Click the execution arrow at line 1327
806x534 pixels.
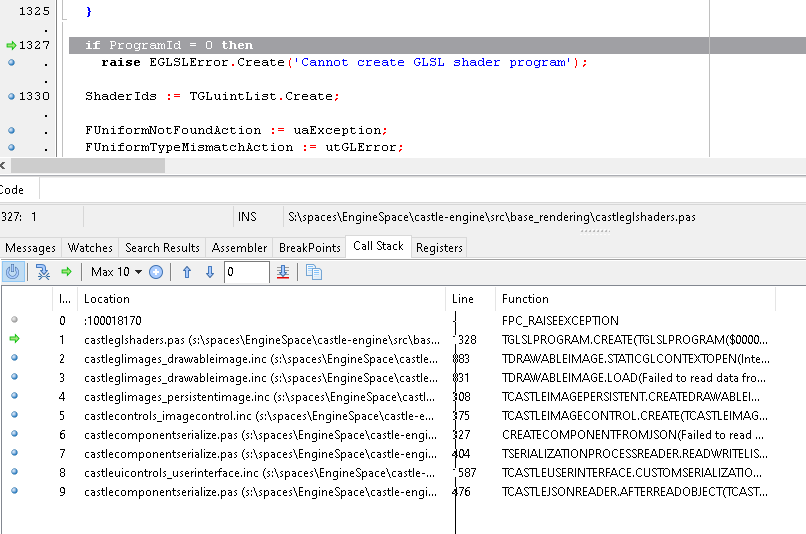(x=11, y=45)
